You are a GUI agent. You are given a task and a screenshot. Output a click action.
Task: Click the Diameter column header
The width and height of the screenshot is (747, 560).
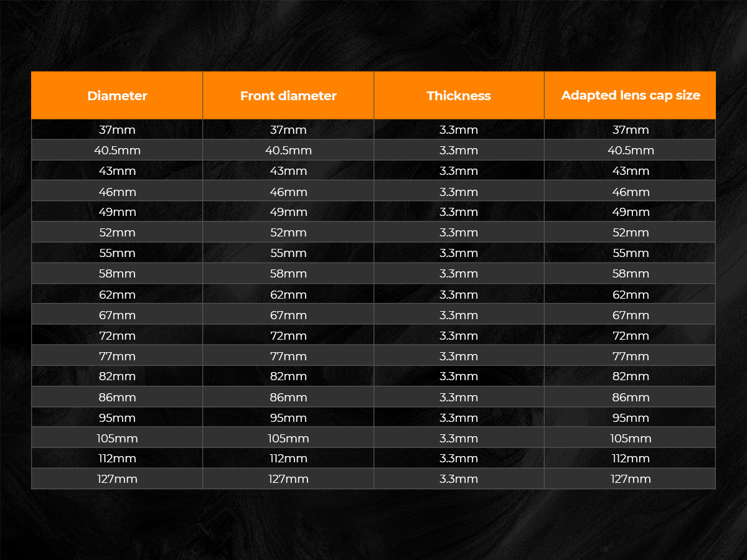[x=117, y=96]
